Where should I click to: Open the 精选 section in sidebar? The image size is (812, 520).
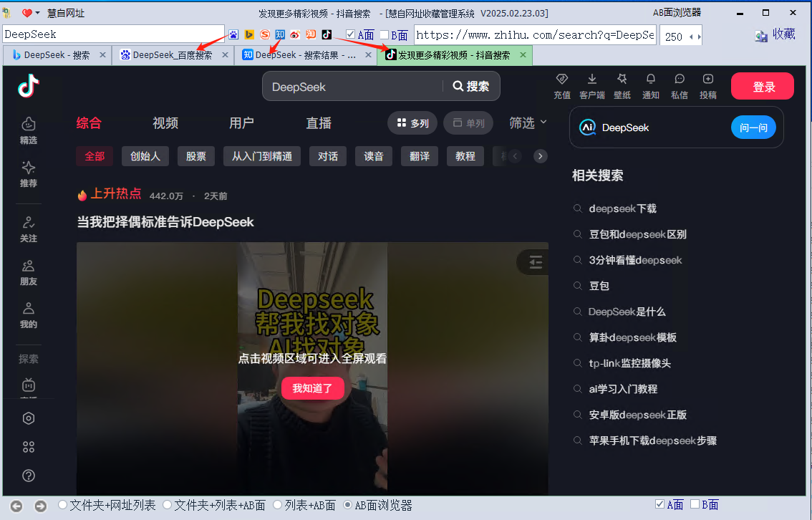click(29, 130)
